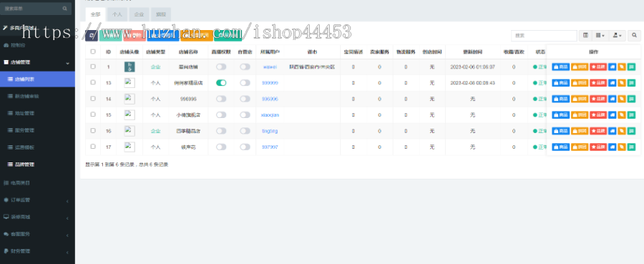
Task: Click the truck icon in row ID 17
Action: click(x=613, y=147)
